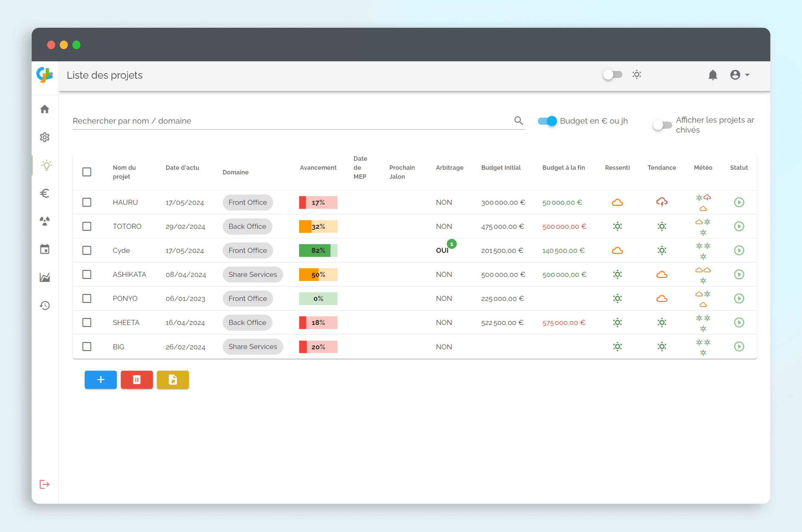Check the BIG row checkbox
The width and height of the screenshot is (802, 532).
(x=87, y=346)
